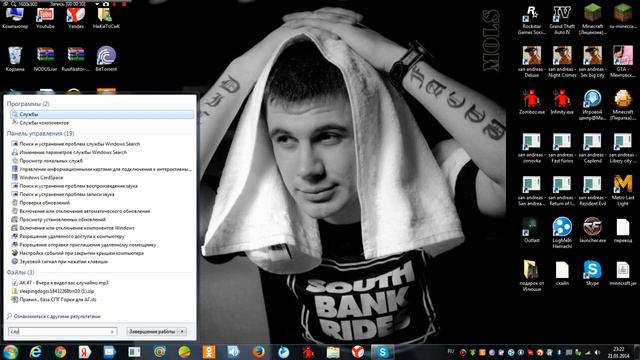Open the Программы (2) results group
This screenshot has width=640, height=360.
[28, 104]
